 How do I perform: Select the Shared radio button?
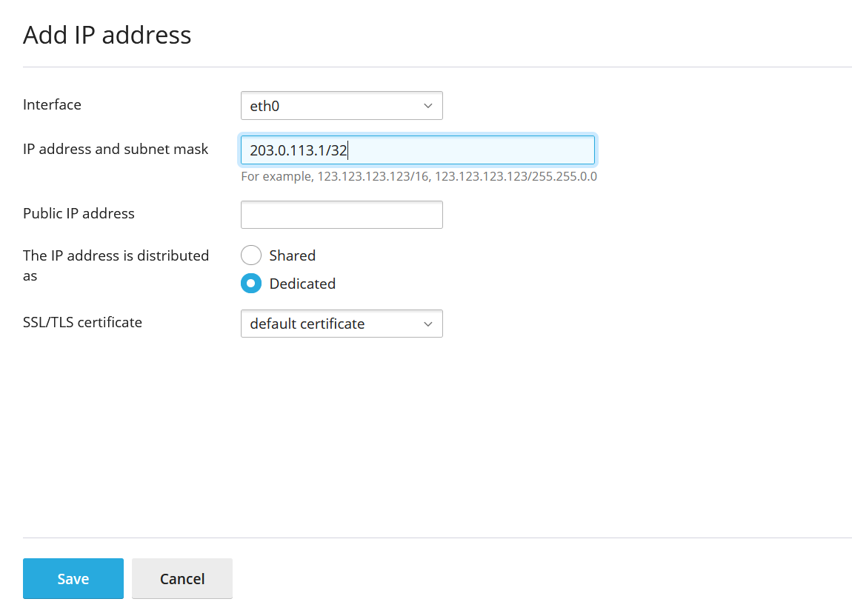[250, 255]
